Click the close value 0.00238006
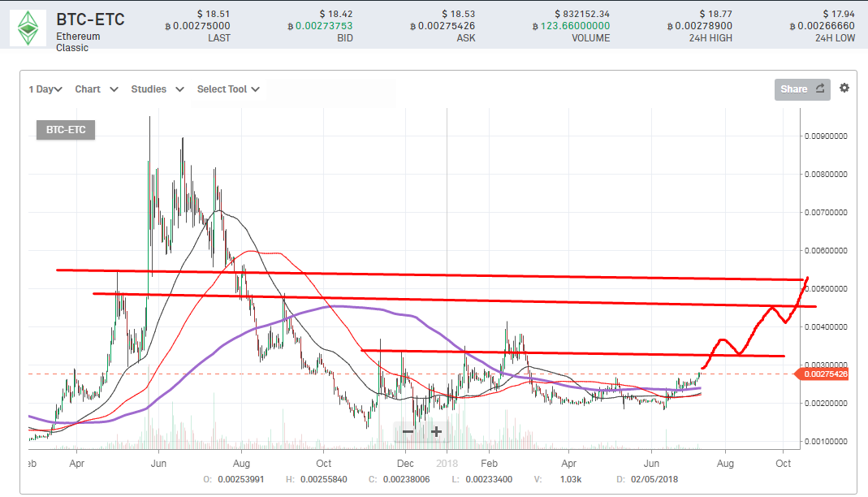This screenshot has width=868, height=497. [406, 479]
